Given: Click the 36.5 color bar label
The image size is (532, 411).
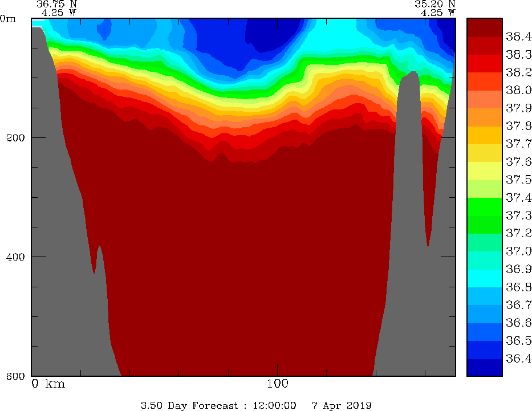Looking at the screenshot, I should [x=518, y=341].
